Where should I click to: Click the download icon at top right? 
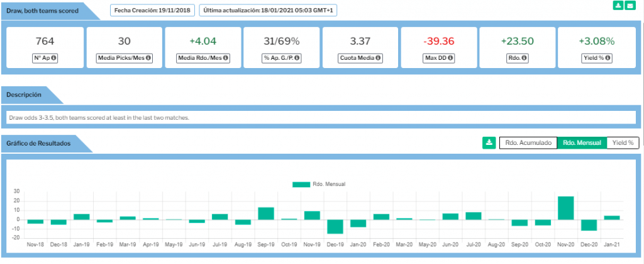tap(618, 6)
